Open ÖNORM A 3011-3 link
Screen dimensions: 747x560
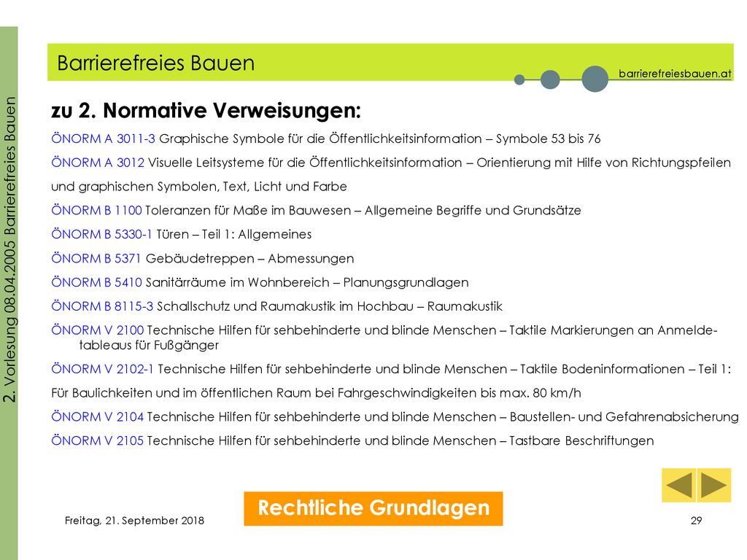click(103, 139)
